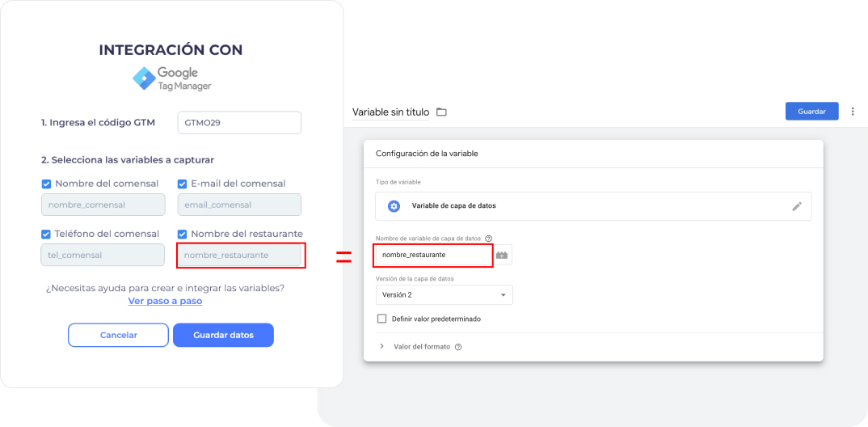Click help icon beside Valor del formato

[x=458, y=347]
